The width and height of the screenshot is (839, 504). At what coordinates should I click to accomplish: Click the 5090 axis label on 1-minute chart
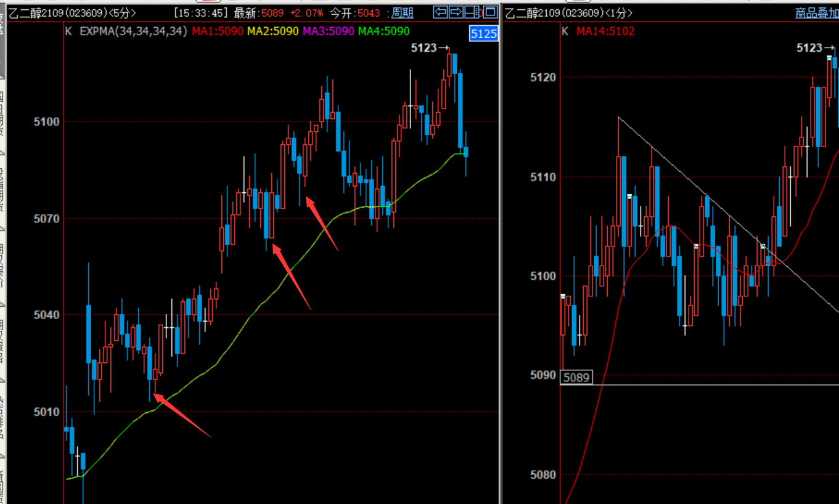(x=543, y=375)
